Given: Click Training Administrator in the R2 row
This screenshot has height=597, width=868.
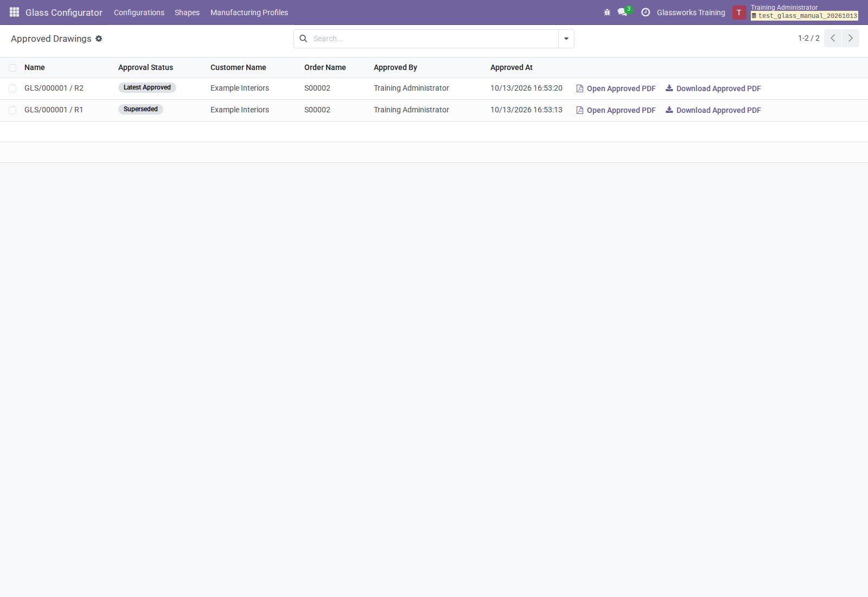Looking at the screenshot, I should [411, 88].
